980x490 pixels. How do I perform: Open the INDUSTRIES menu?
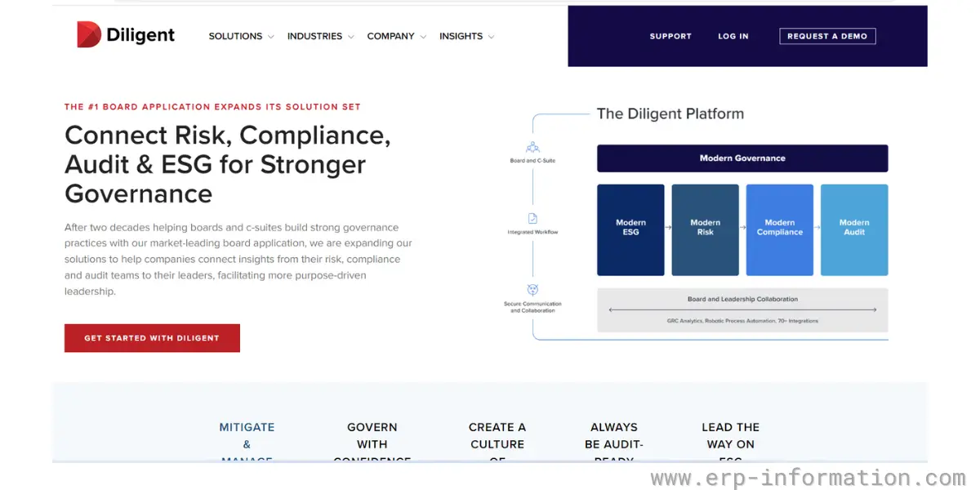coord(314,36)
